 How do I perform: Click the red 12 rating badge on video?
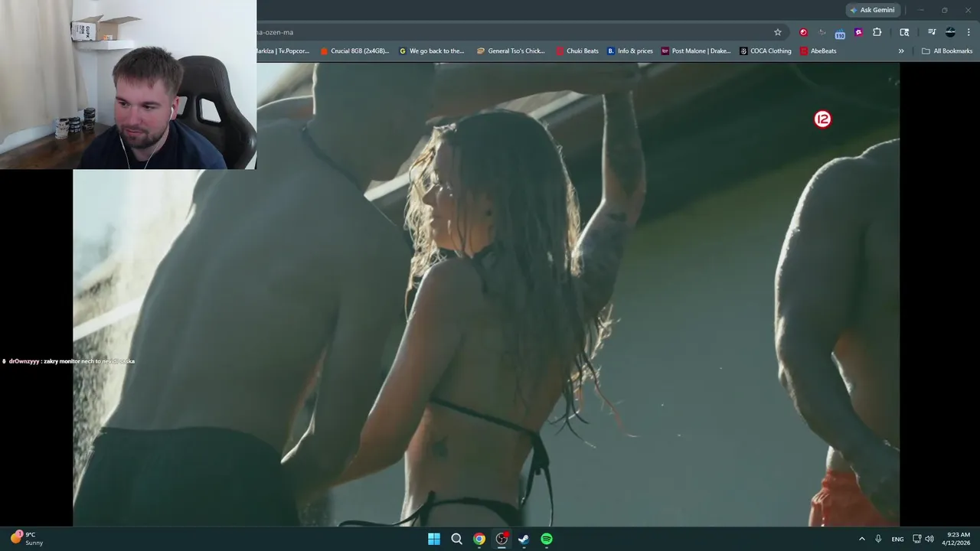pos(822,119)
